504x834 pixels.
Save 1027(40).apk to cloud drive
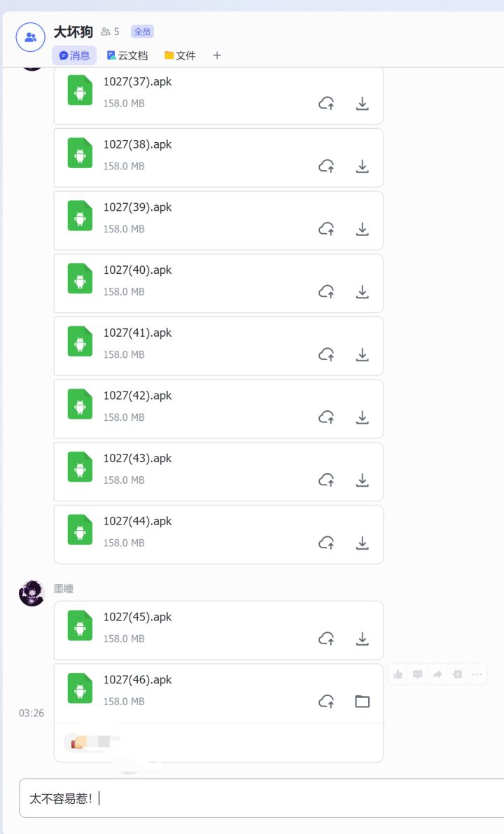pos(326,292)
